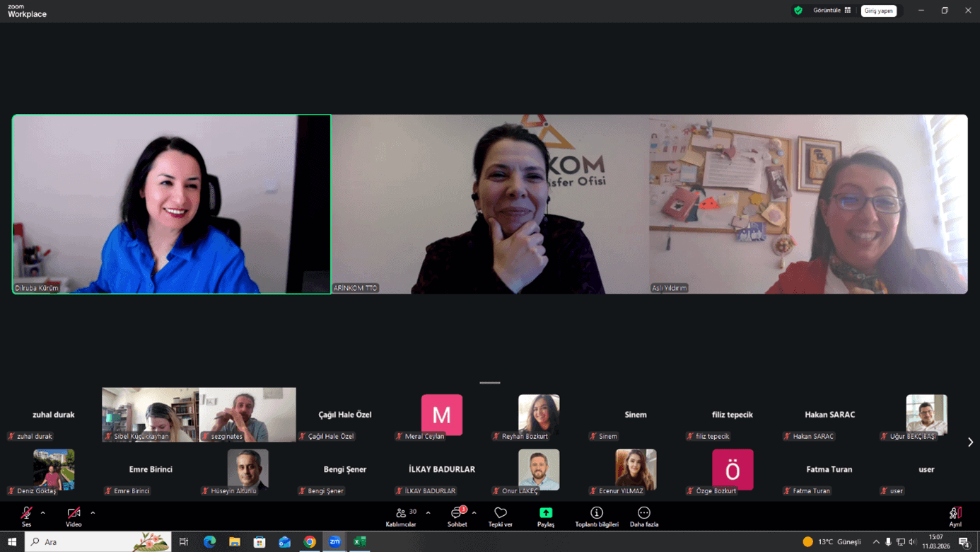The width and height of the screenshot is (980, 552).
Task: Click the green Paylaş share screen icon
Action: [546, 513]
